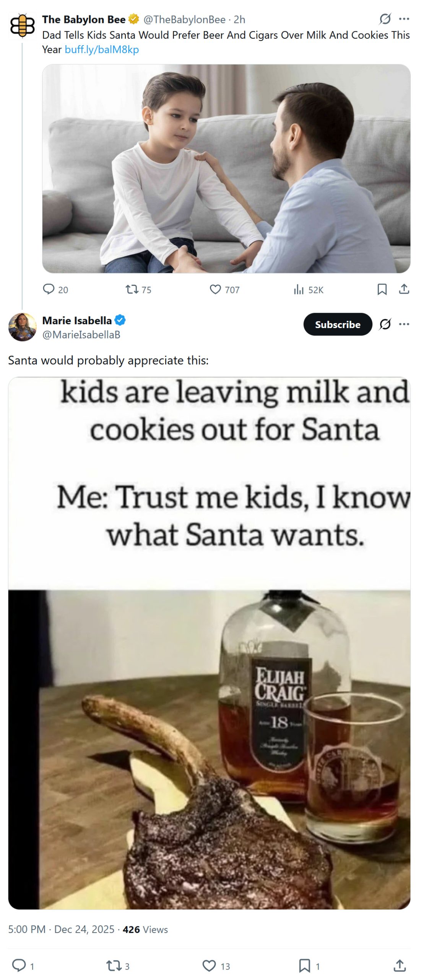Screen dimensions: 421x980
Task: Open Marie Isabella's profile picture
Action: tap(23, 327)
